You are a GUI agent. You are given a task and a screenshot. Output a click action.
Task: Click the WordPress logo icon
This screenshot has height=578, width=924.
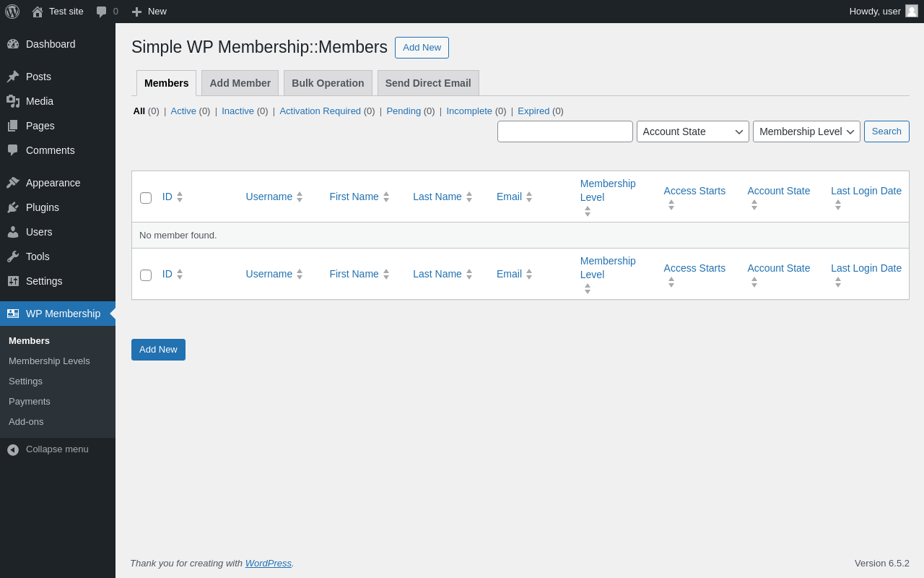click(x=12, y=12)
